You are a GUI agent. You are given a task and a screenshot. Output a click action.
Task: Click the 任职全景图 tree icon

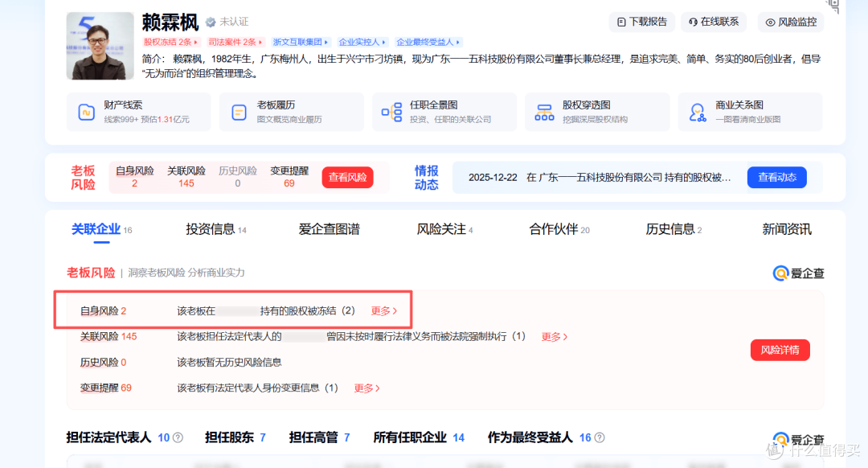coord(392,113)
